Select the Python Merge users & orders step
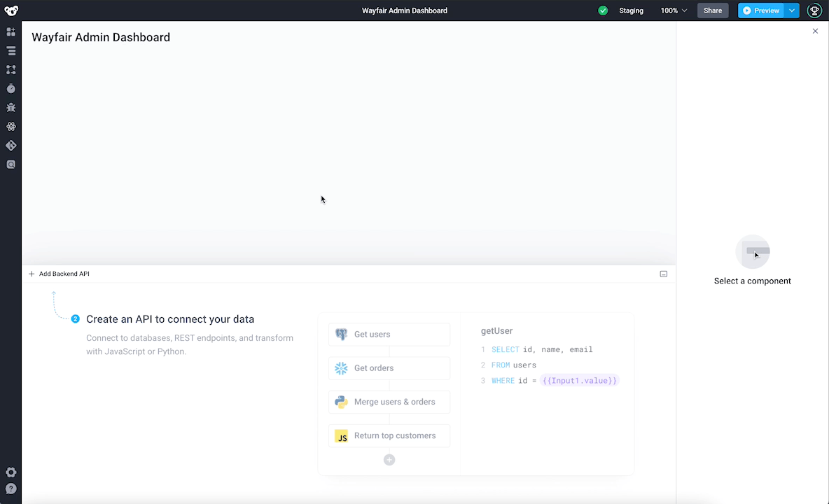The image size is (829, 504). (389, 401)
